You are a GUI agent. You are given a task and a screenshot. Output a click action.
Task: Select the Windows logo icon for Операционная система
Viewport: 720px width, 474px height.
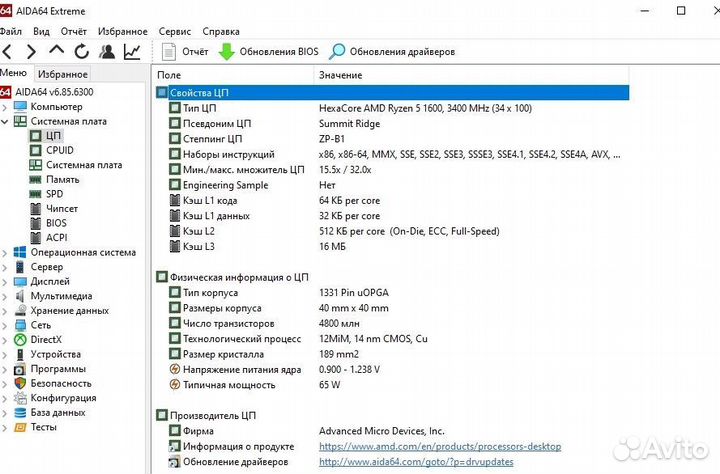20,252
